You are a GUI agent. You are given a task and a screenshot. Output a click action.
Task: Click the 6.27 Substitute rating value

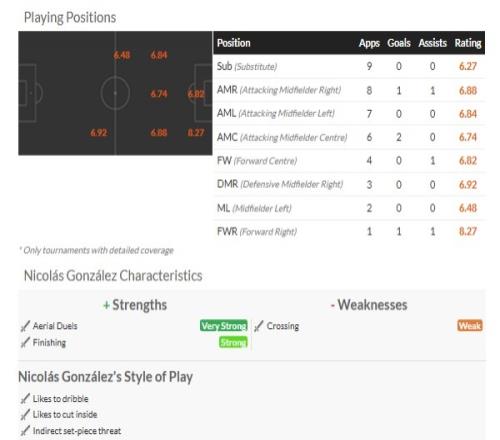click(468, 66)
